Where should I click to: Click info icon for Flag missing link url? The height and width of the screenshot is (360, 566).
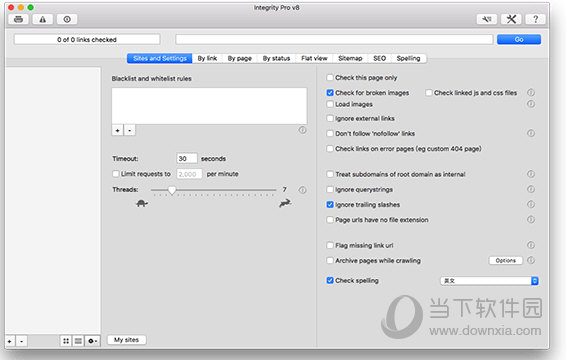(531, 245)
